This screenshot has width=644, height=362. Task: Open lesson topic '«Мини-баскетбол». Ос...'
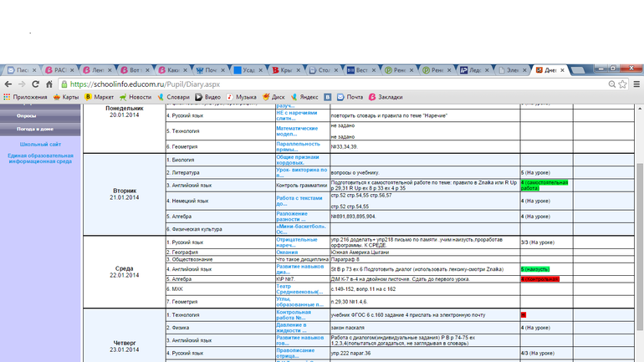click(301, 229)
